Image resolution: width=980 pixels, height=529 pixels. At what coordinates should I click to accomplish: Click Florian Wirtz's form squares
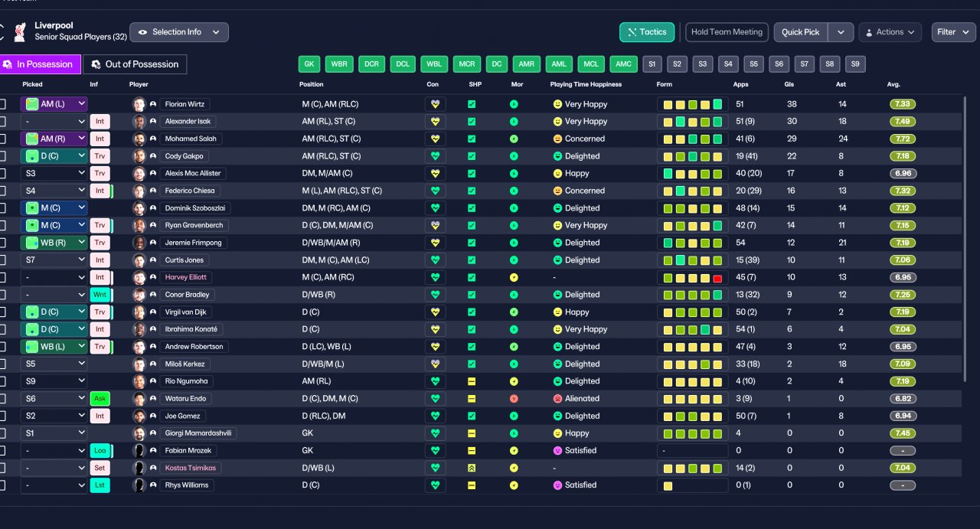(693, 104)
